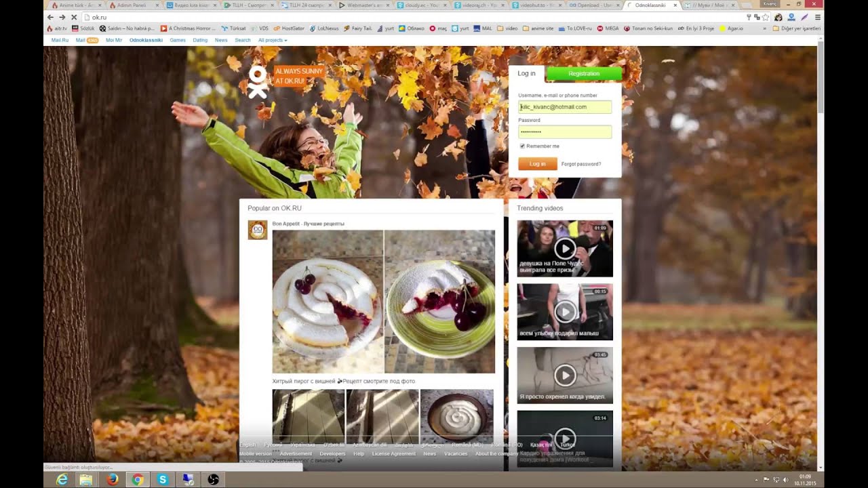Open the Türksat bookmark

[x=234, y=28]
